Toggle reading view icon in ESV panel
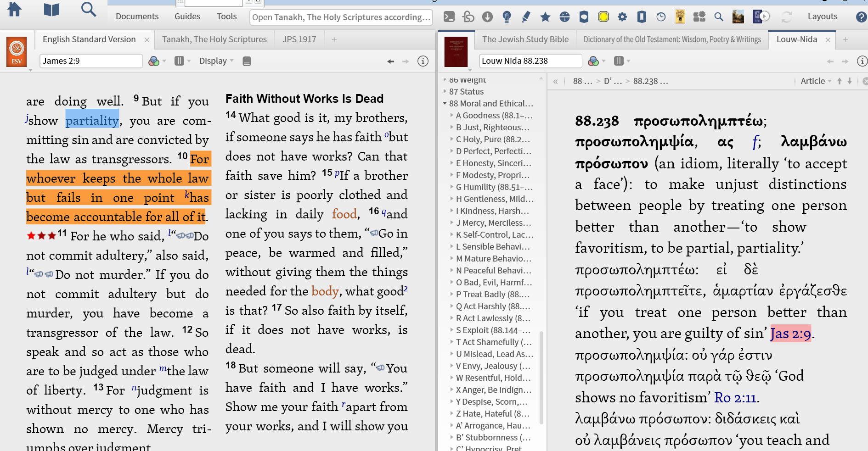The width and height of the screenshot is (868, 451). point(247,61)
